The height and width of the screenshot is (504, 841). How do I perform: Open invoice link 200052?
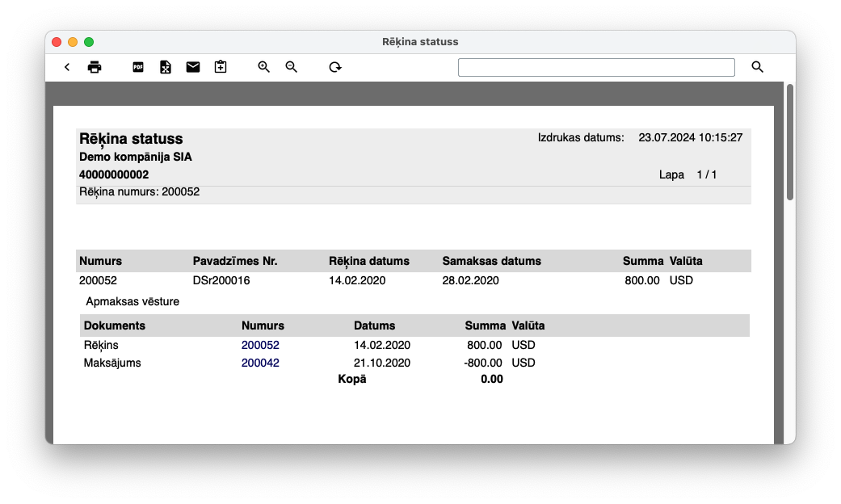click(260, 345)
